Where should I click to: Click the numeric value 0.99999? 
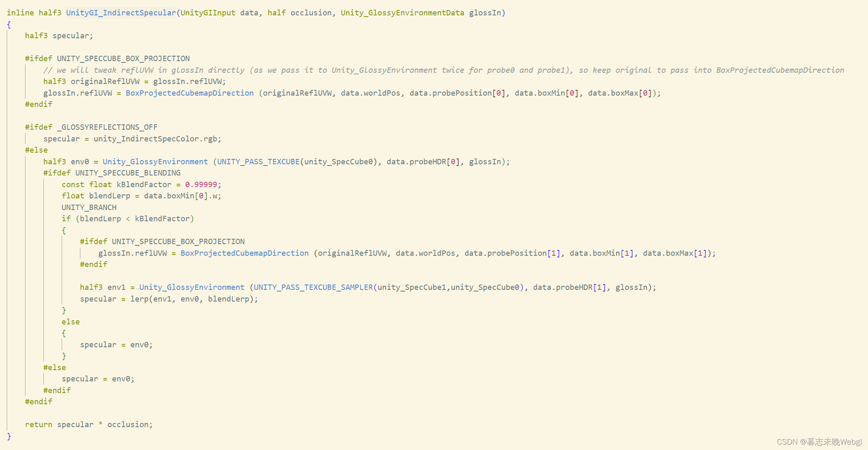(x=201, y=184)
